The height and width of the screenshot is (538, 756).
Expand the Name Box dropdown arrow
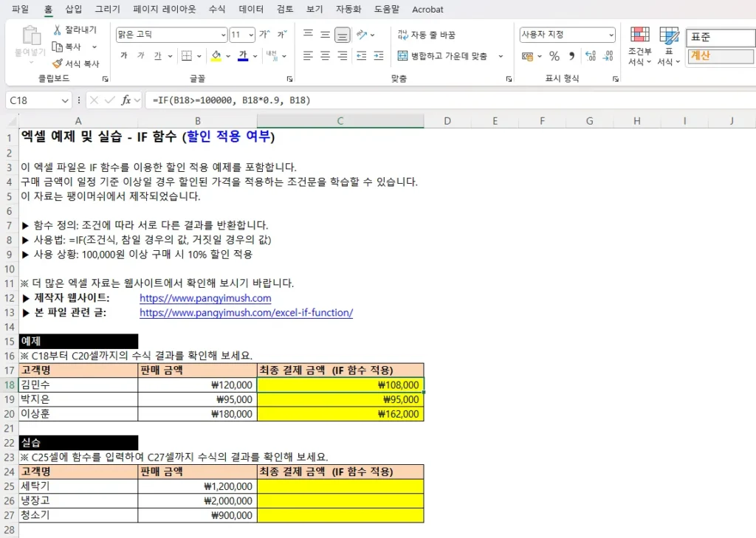pyautogui.click(x=65, y=100)
